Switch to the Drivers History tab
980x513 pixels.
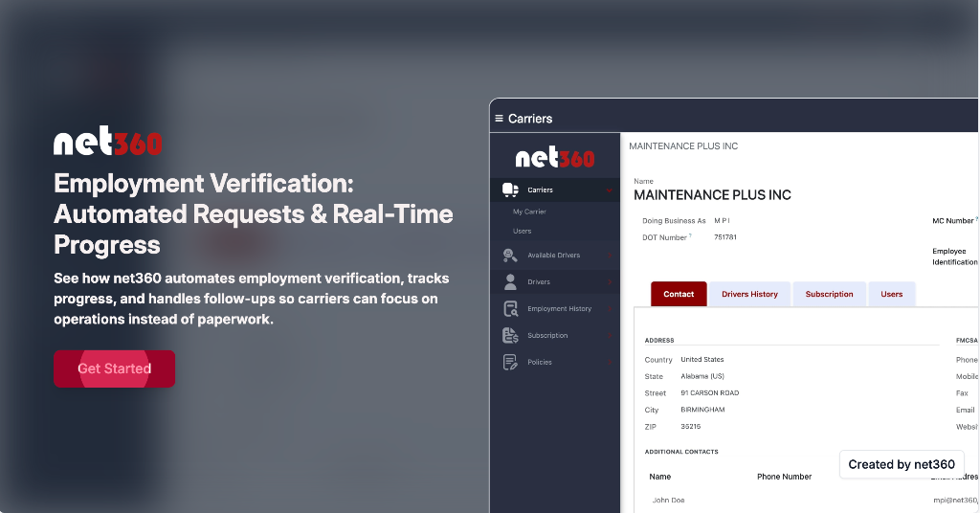point(749,294)
